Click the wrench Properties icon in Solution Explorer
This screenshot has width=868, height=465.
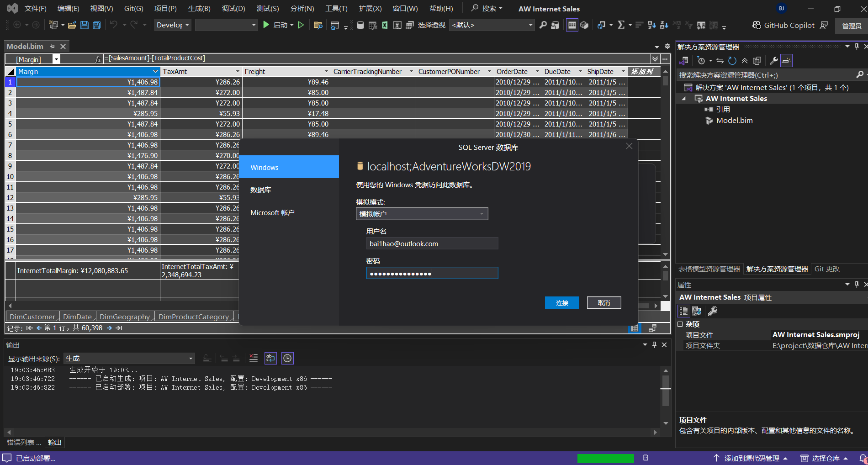773,60
